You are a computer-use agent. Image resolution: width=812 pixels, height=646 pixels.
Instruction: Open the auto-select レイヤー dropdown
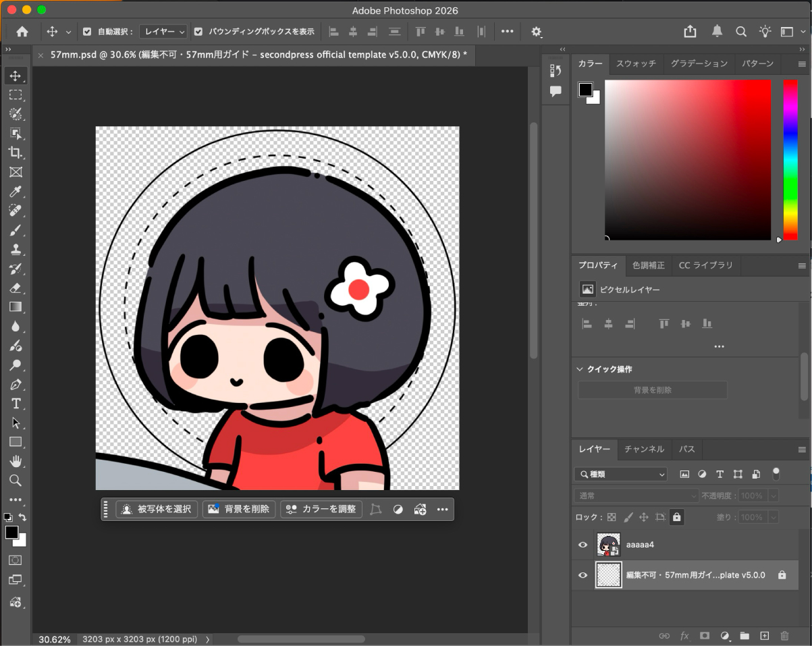[163, 31]
